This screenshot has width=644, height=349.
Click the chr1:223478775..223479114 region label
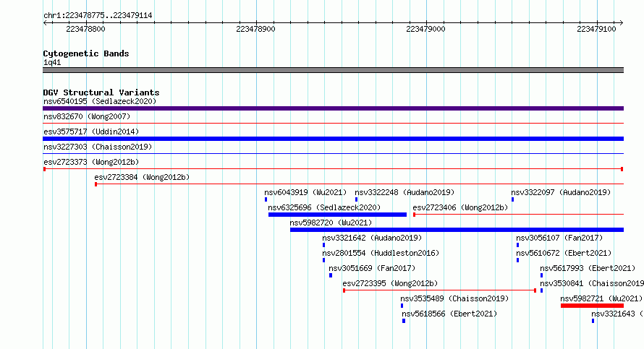pos(98,15)
